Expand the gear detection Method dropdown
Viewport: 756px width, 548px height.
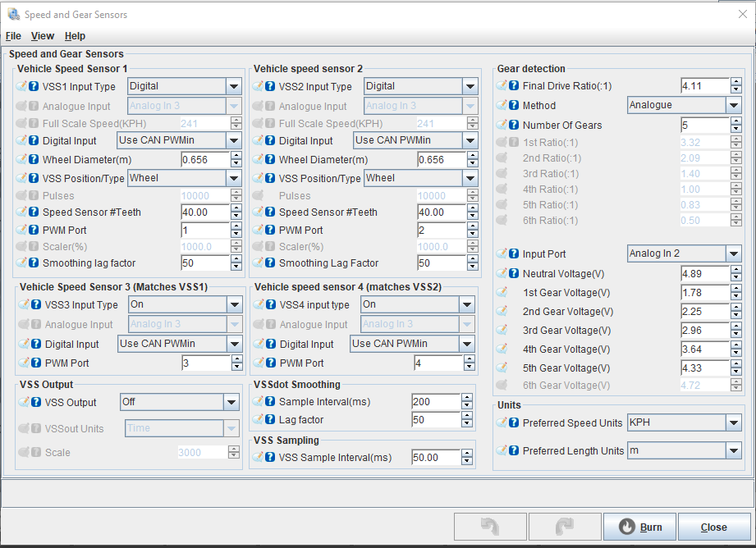[x=733, y=106]
